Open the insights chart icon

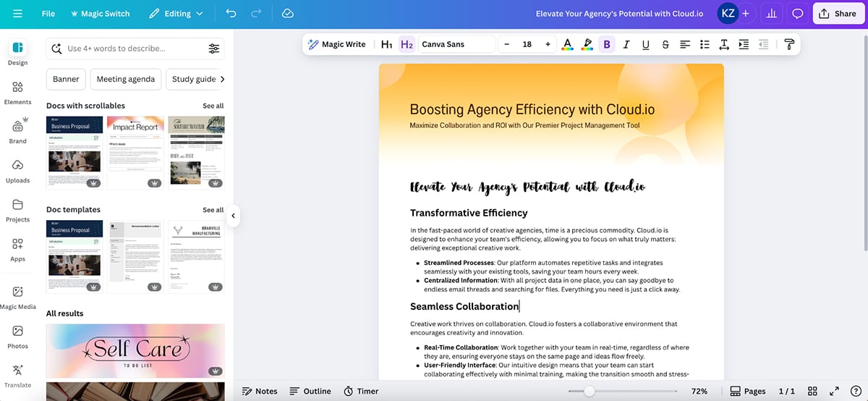click(x=772, y=14)
